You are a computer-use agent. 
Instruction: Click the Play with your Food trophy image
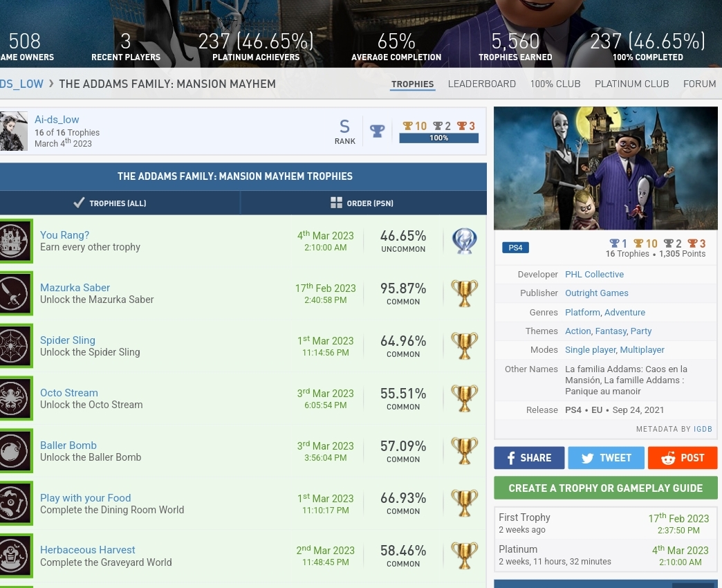pos(16,504)
